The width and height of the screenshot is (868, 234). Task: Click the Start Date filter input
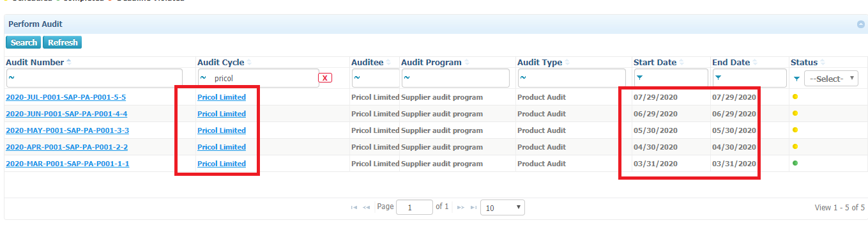(671, 78)
